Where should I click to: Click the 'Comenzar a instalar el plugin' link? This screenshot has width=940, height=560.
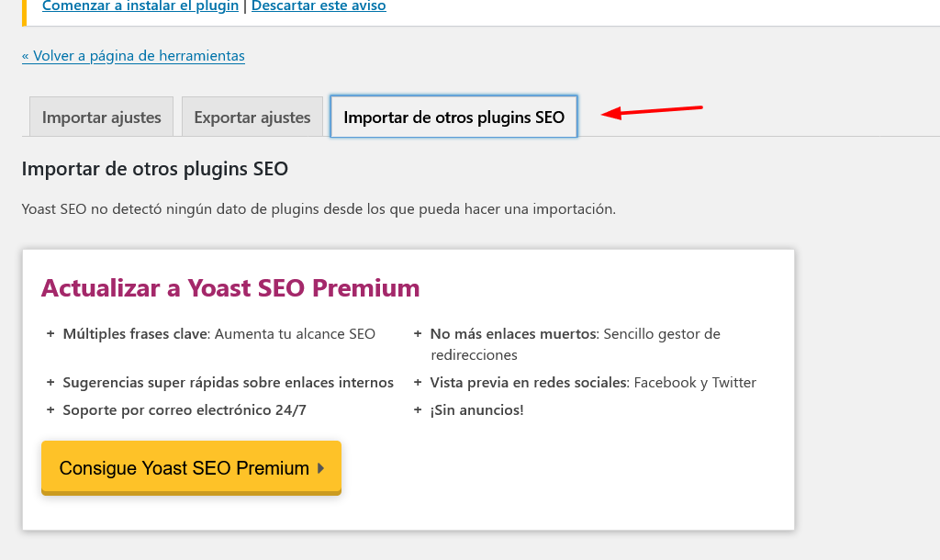click(140, 6)
